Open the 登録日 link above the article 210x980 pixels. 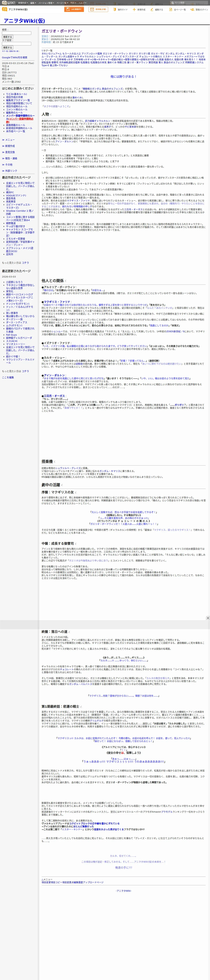(x=45, y=36)
